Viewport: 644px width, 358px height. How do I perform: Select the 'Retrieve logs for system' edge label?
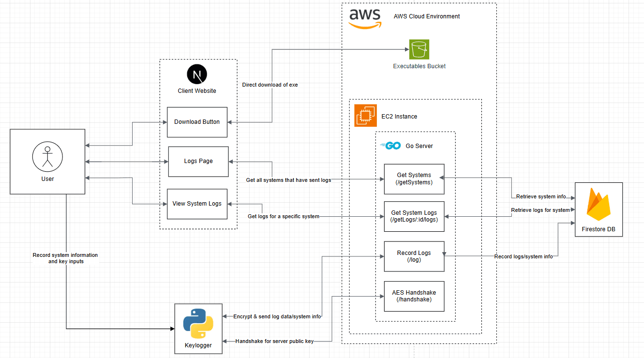(540, 210)
